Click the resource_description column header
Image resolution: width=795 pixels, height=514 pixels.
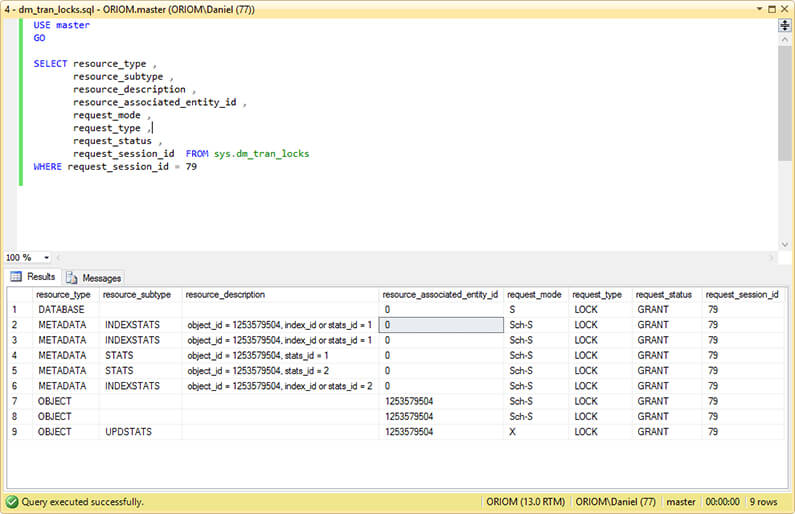pyautogui.click(x=225, y=295)
